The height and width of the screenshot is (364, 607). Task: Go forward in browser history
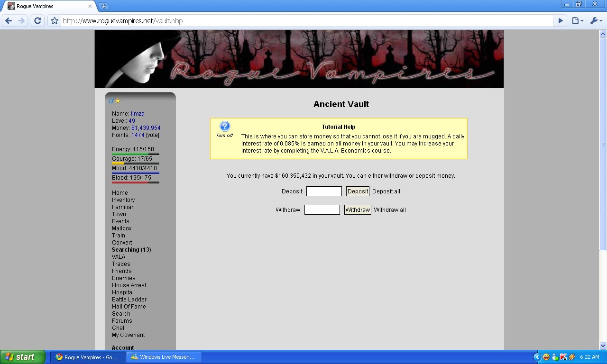[21, 21]
